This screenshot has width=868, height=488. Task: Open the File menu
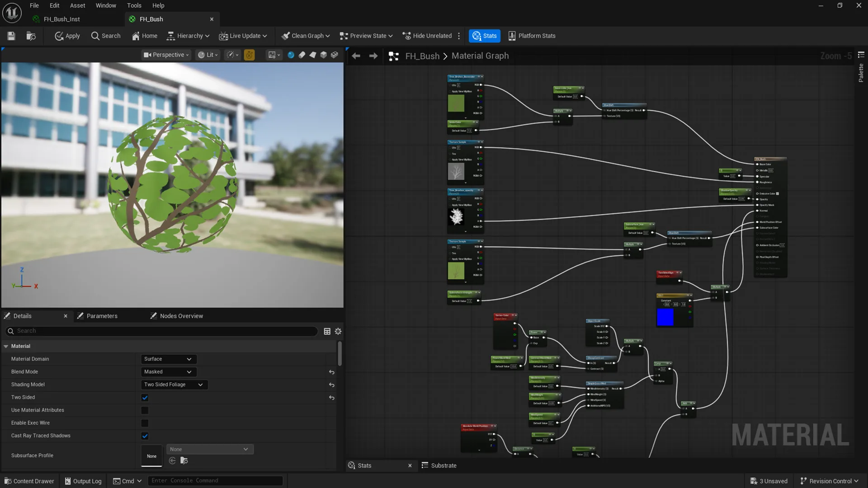coord(34,5)
